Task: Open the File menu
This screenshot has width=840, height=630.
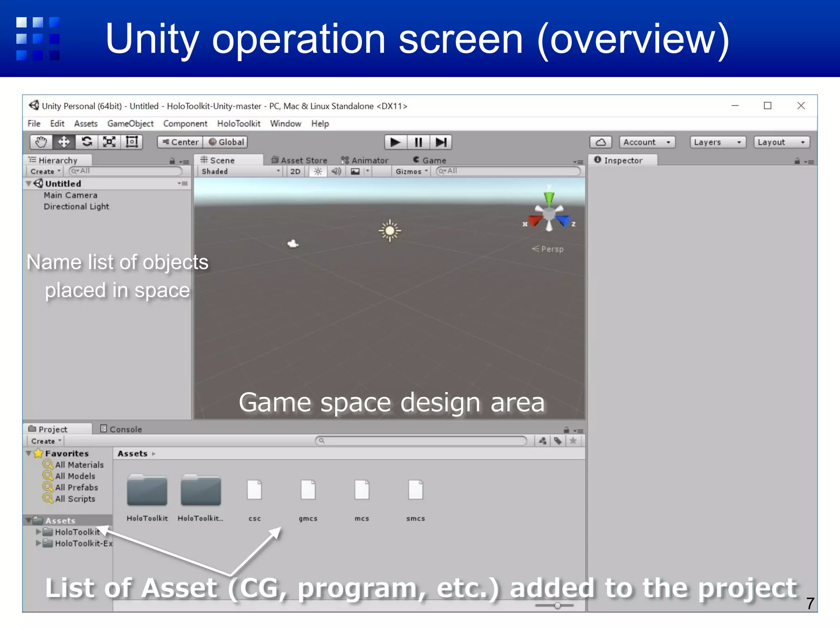Action: (x=34, y=123)
